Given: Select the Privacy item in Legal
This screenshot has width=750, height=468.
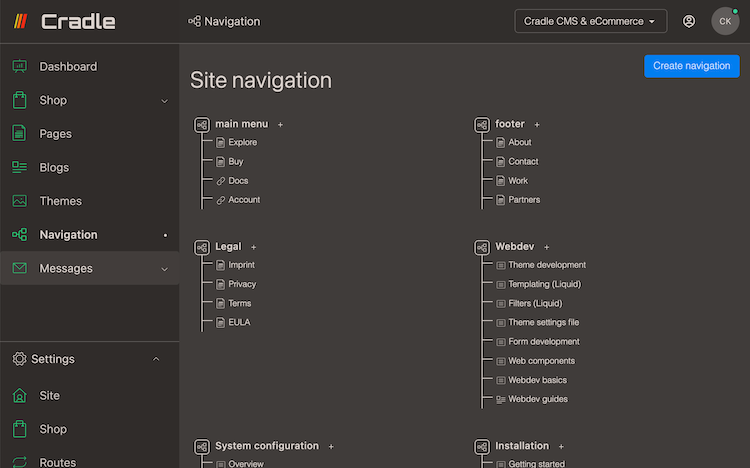Looking at the screenshot, I should point(242,284).
